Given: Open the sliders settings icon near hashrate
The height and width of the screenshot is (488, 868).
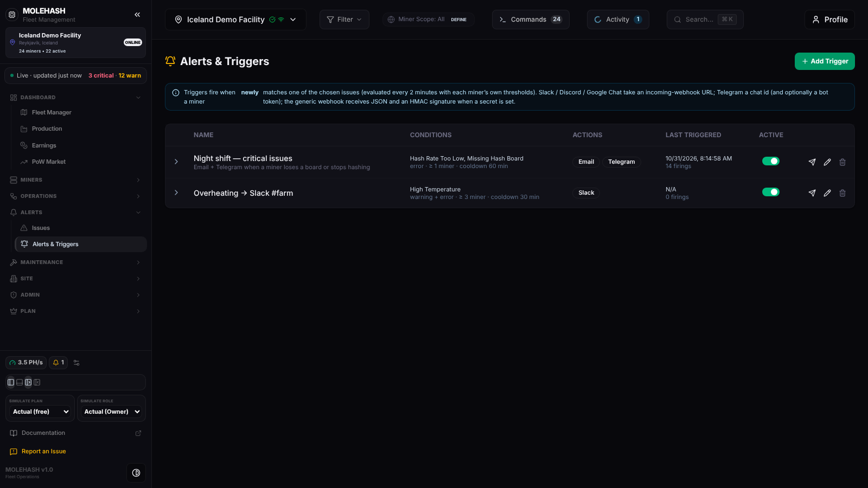Looking at the screenshot, I should pyautogui.click(x=76, y=363).
